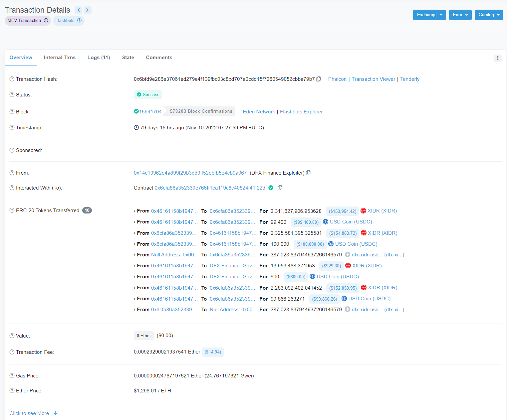Switch to the State tab
This screenshot has width=507, height=420.
click(x=128, y=58)
